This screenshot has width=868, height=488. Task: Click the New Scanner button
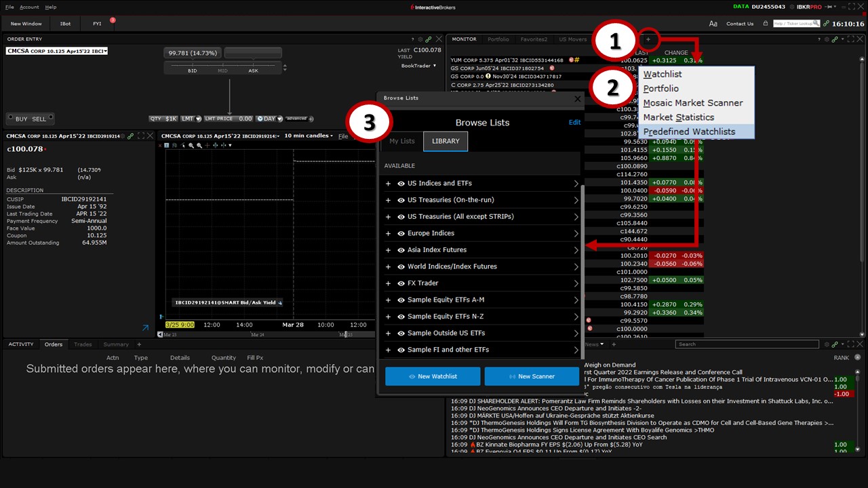click(x=532, y=376)
